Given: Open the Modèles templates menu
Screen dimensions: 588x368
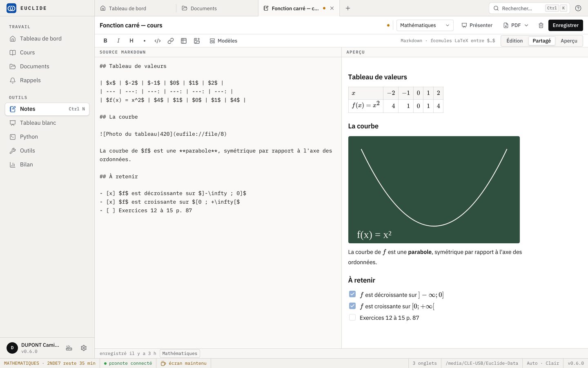Looking at the screenshot, I should [x=223, y=41].
